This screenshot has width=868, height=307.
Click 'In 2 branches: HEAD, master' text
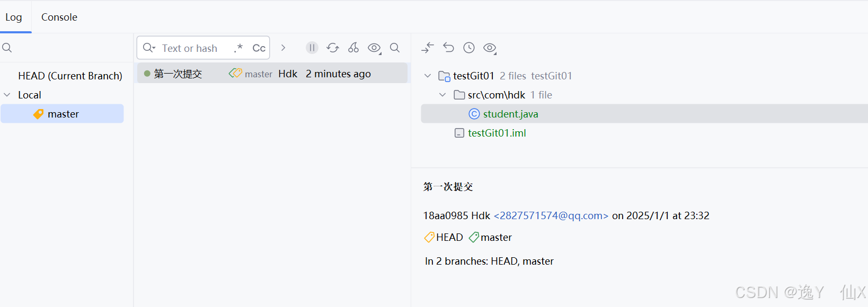tap(489, 261)
